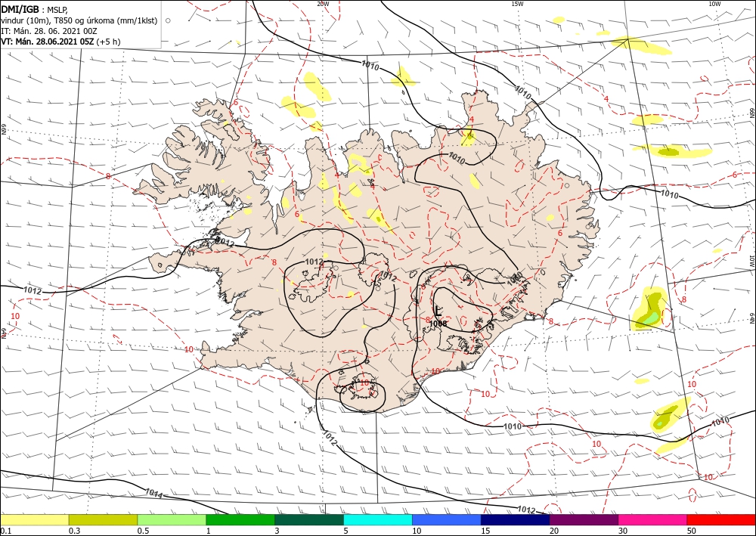This screenshot has height=536, width=756.
Task: Click the navy 15–20 legend segment
Action: pos(515,519)
